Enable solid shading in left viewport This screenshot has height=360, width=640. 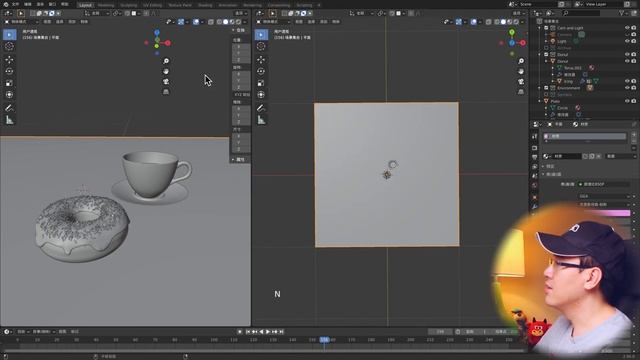(225, 22)
